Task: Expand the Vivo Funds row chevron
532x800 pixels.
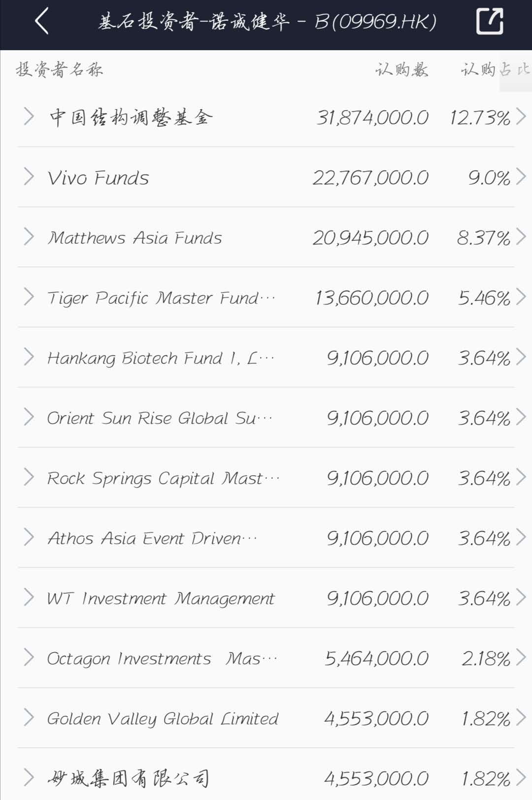Action: pos(29,177)
